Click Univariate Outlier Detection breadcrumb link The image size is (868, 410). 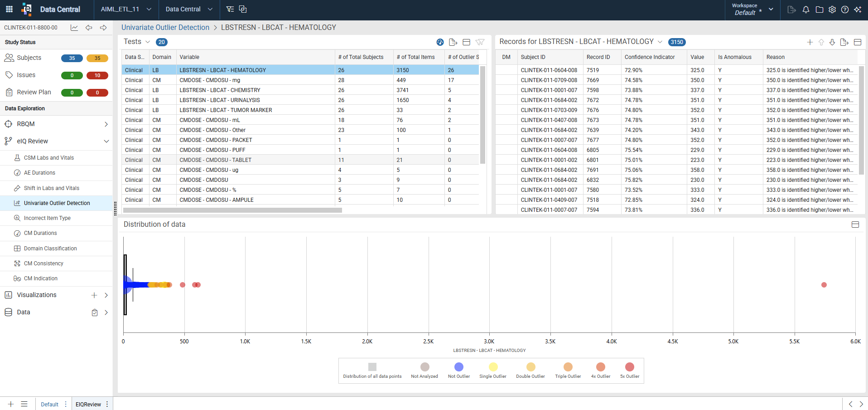pos(165,27)
